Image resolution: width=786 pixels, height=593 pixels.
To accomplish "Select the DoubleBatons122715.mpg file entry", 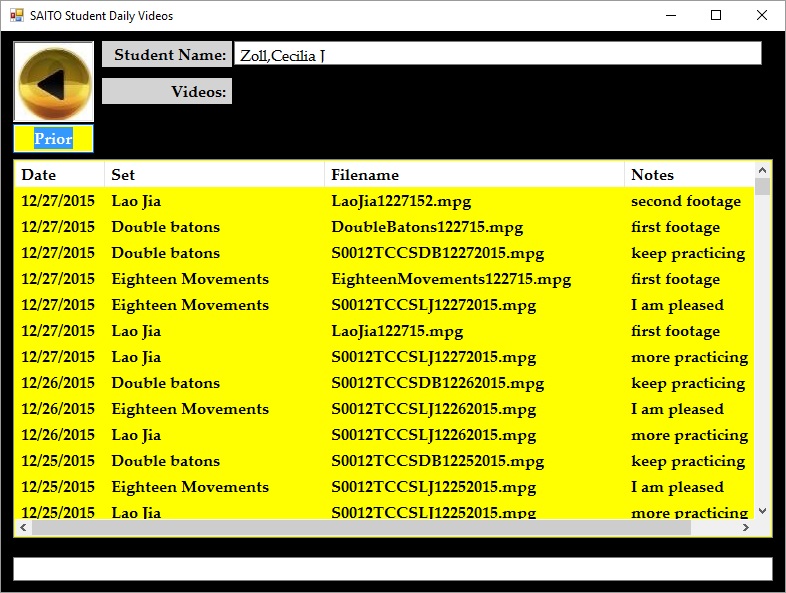I will coord(426,227).
